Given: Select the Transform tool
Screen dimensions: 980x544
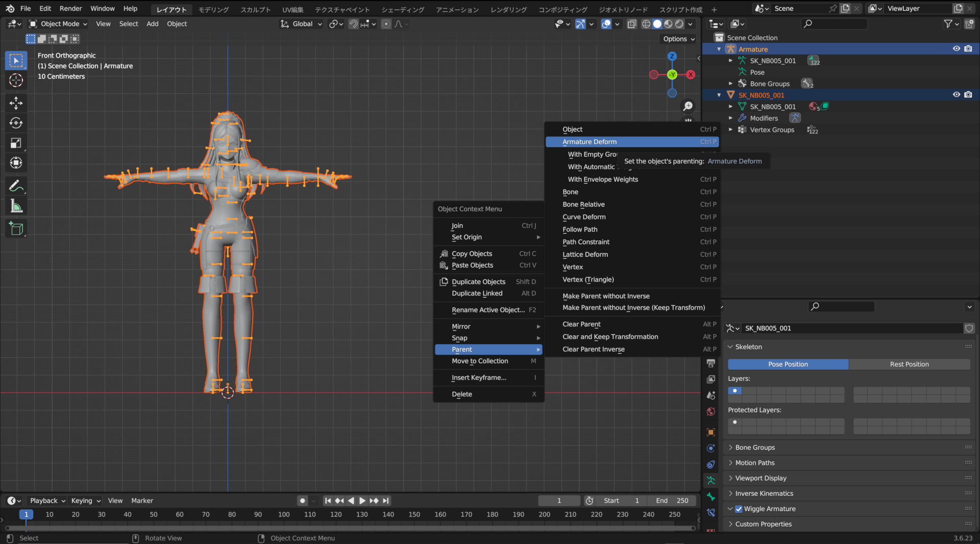Looking at the screenshot, I should tap(16, 163).
